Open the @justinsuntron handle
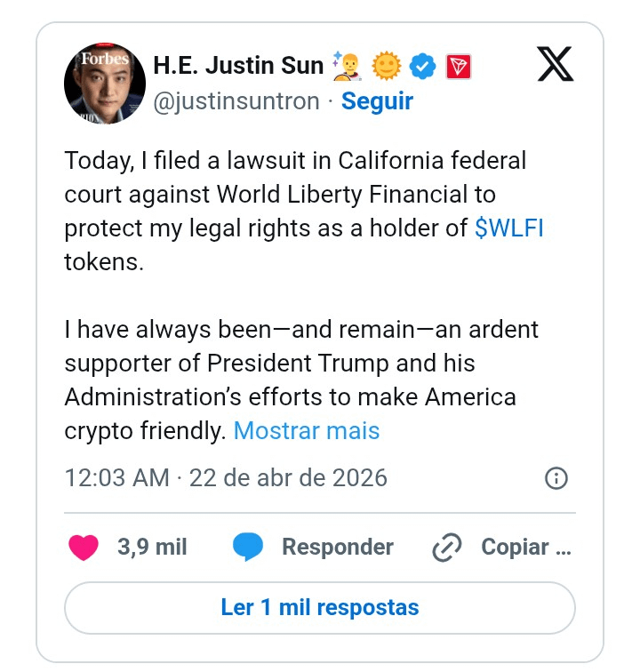This screenshot has width=640, height=672. pos(236,101)
